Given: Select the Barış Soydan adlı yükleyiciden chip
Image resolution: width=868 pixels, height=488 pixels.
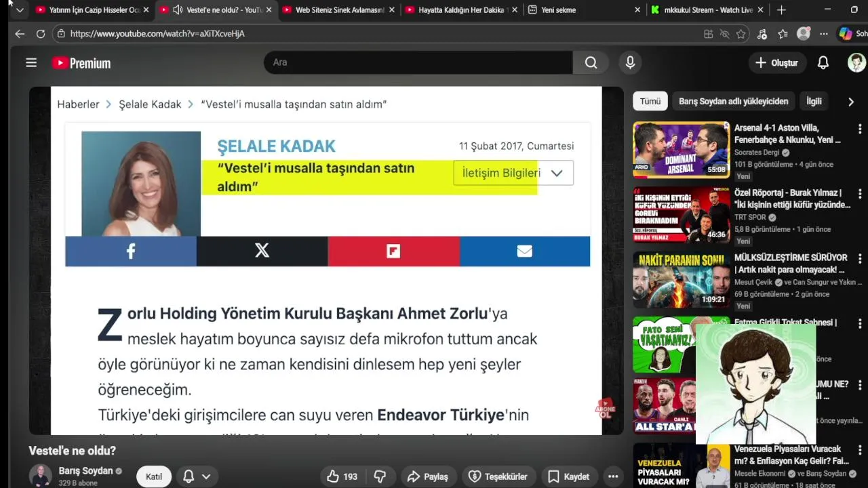Looking at the screenshot, I should (733, 102).
